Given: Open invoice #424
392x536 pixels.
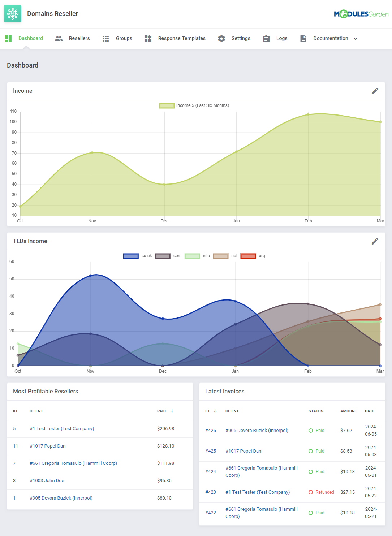Looking at the screenshot, I should click(x=211, y=472).
